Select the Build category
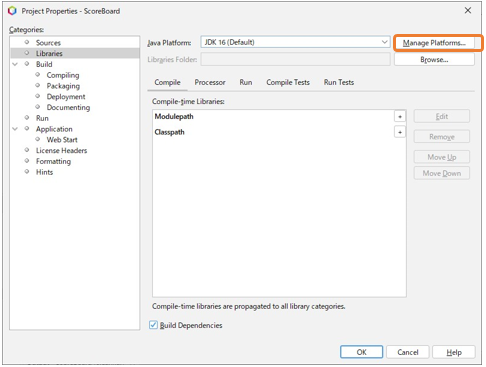This screenshot has width=486, height=367. pos(44,64)
